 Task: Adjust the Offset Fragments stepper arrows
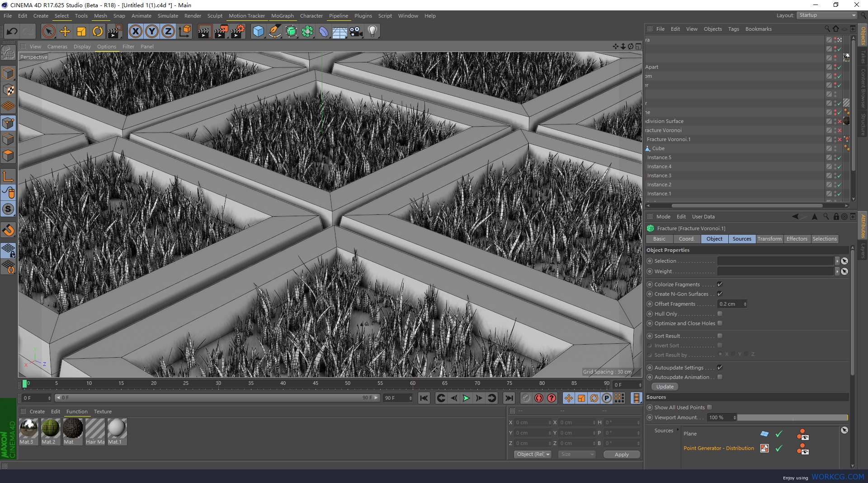coord(745,304)
